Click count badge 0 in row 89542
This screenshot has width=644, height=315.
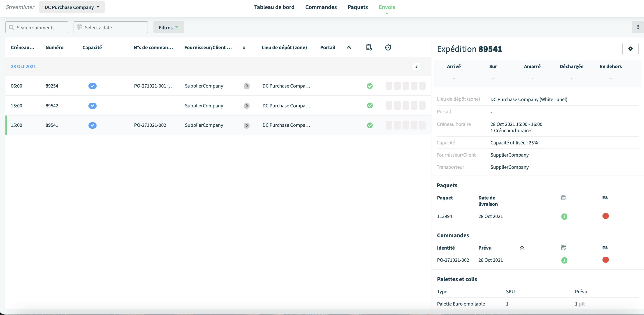246,106
